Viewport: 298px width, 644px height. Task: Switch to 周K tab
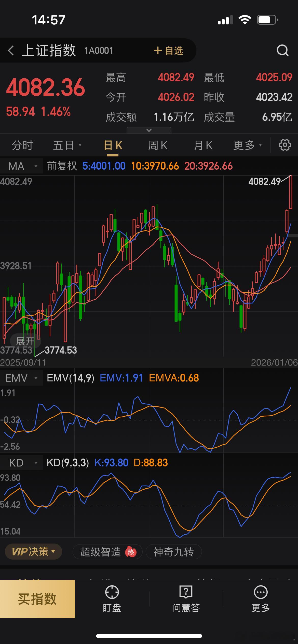tap(158, 145)
